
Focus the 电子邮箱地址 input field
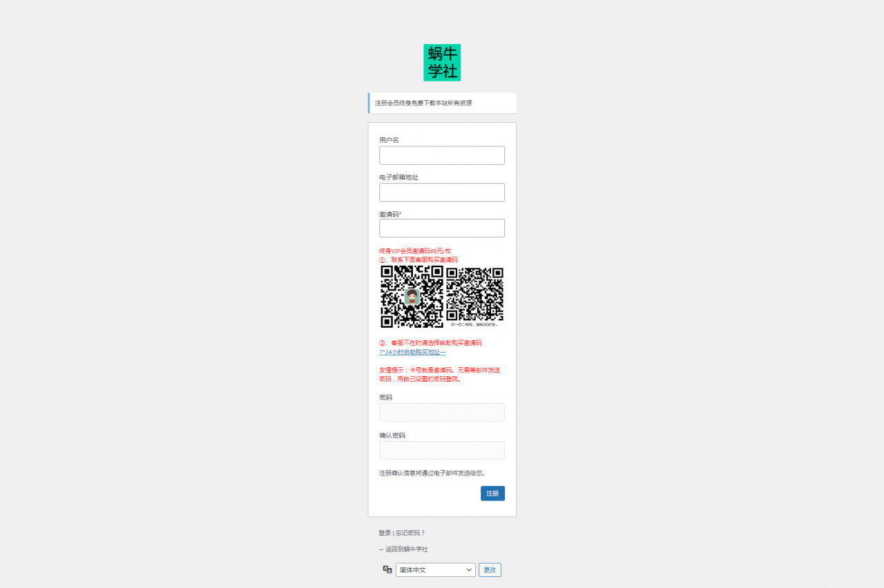442,193
